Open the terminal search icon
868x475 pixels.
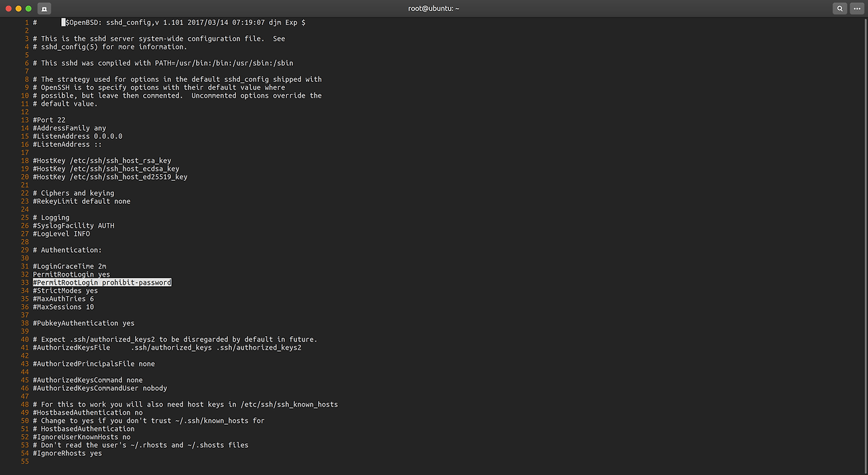coord(840,8)
